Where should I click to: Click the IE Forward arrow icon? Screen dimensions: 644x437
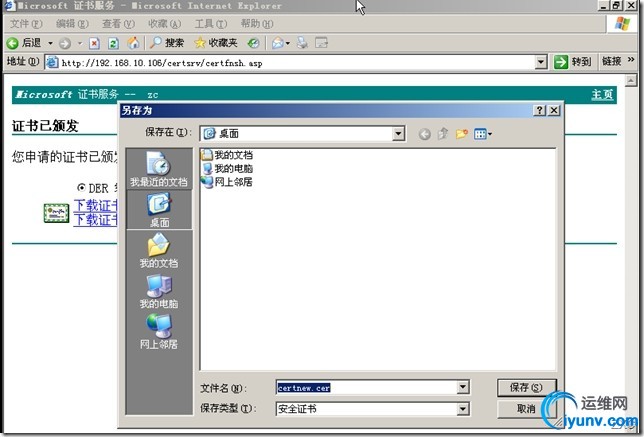coord(64,43)
